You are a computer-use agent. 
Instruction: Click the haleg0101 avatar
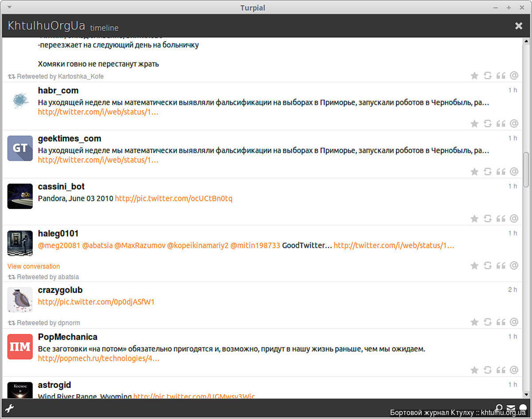click(20, 243)
